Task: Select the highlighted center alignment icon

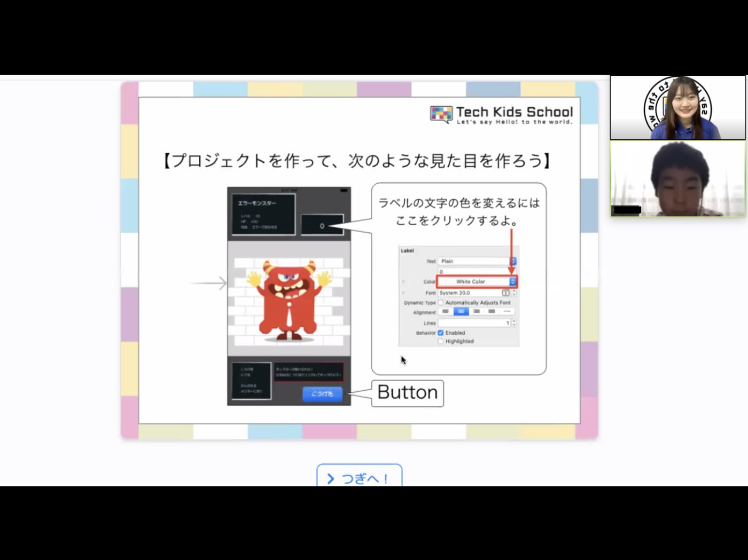Action: [x=461, y=312]
